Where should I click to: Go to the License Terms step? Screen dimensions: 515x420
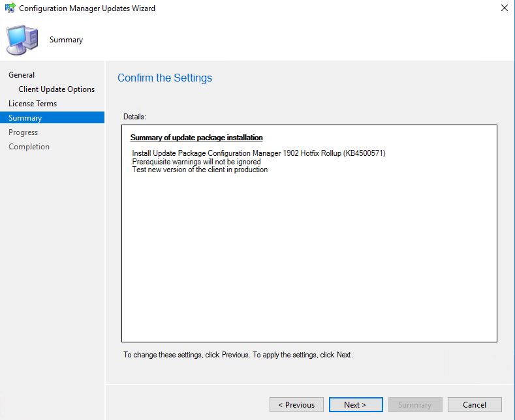33,103
